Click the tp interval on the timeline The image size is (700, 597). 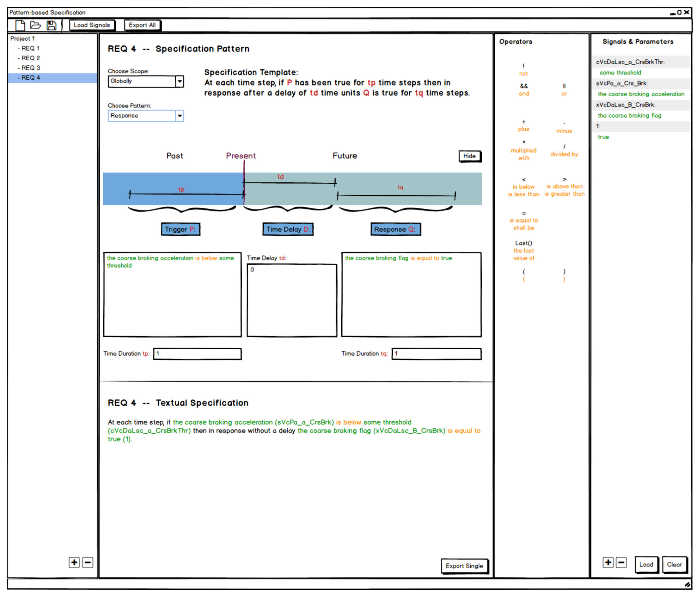(x=186, y=194)
